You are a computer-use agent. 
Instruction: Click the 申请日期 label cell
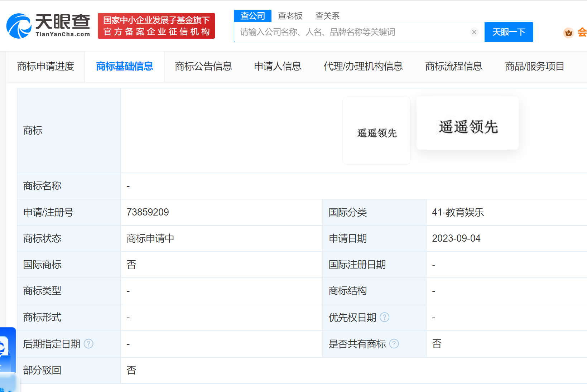374,238
